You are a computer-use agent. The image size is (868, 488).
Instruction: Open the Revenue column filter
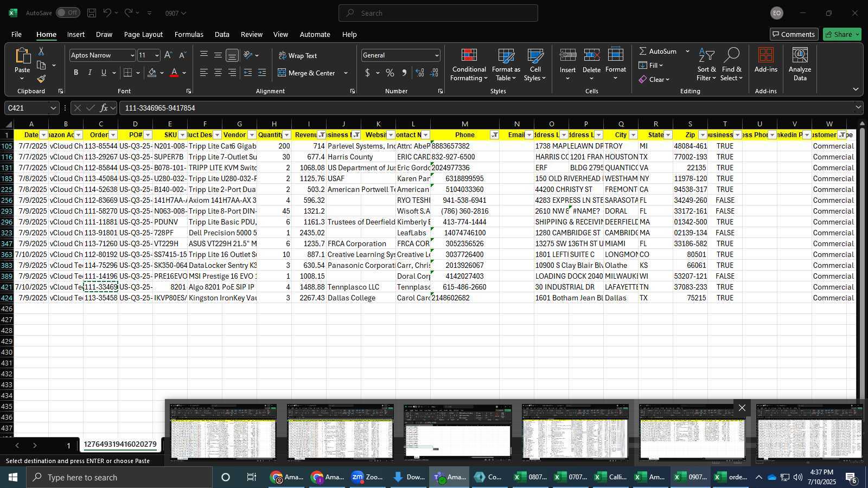click(322, 135)
